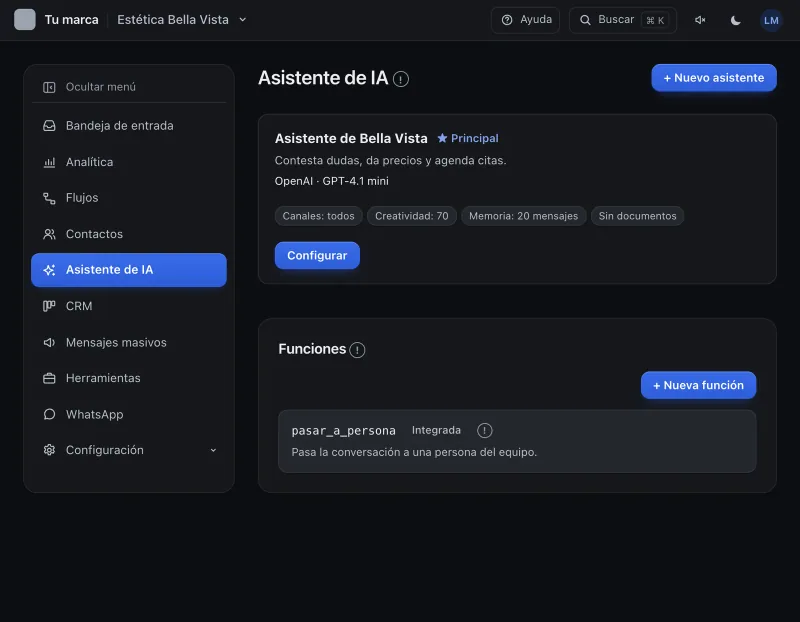Viewport: 800px width, 622px height.
Task: Click the Configurar button
Action: (317, 256)
